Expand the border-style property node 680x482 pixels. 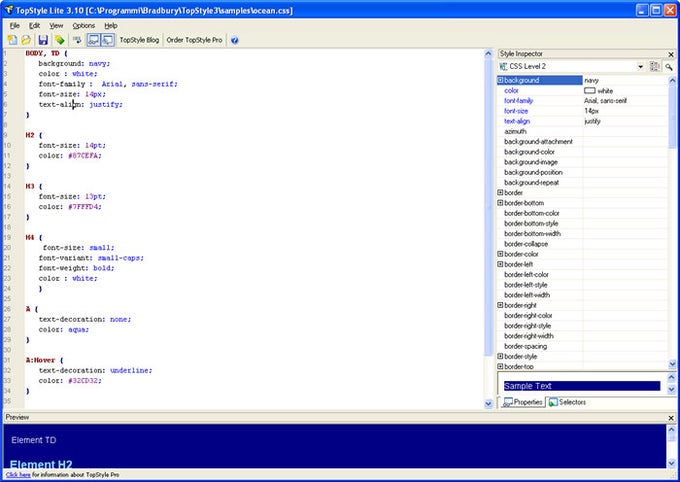500,357
